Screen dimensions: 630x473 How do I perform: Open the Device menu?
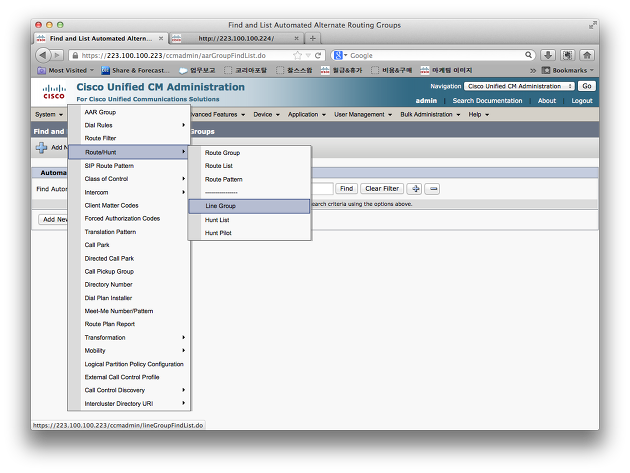(x=266, y=115)
